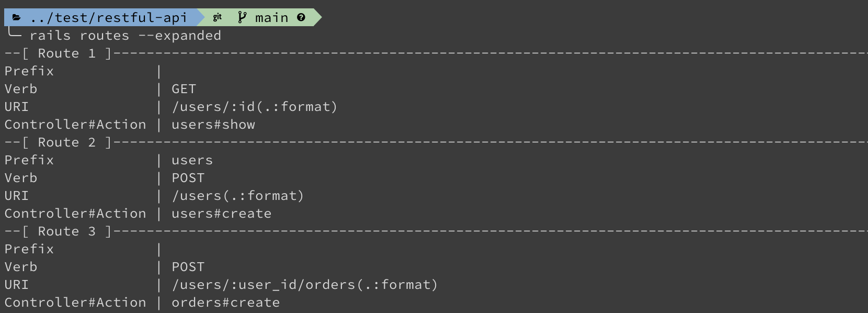This screenshot has height=313, width=868.
Task: Click the question mark status icon
Action: [x=301, y=17]
